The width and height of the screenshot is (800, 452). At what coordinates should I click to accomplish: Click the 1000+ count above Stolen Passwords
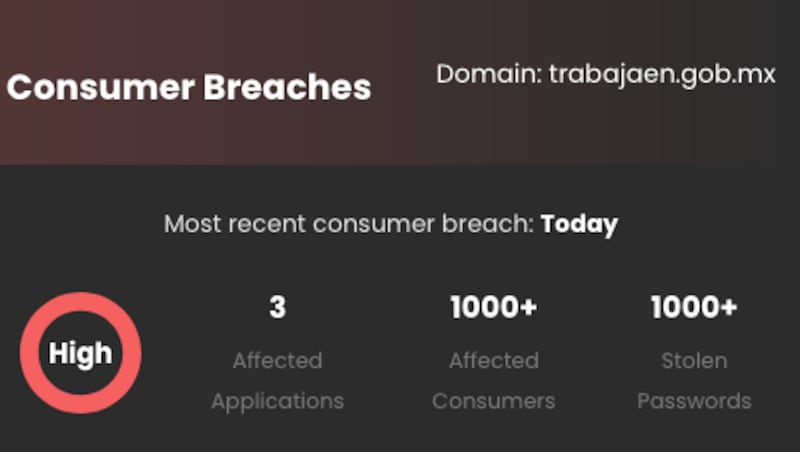coord(694,307)
